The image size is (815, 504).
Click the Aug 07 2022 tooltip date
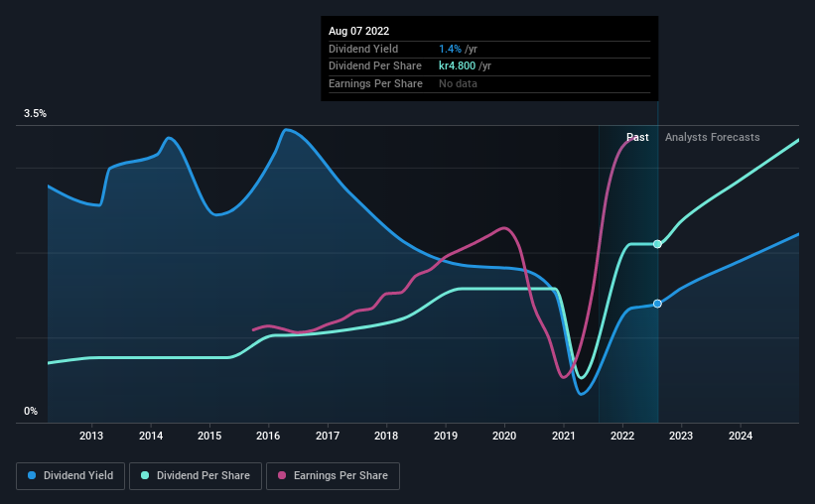click(x=358, y=31)
